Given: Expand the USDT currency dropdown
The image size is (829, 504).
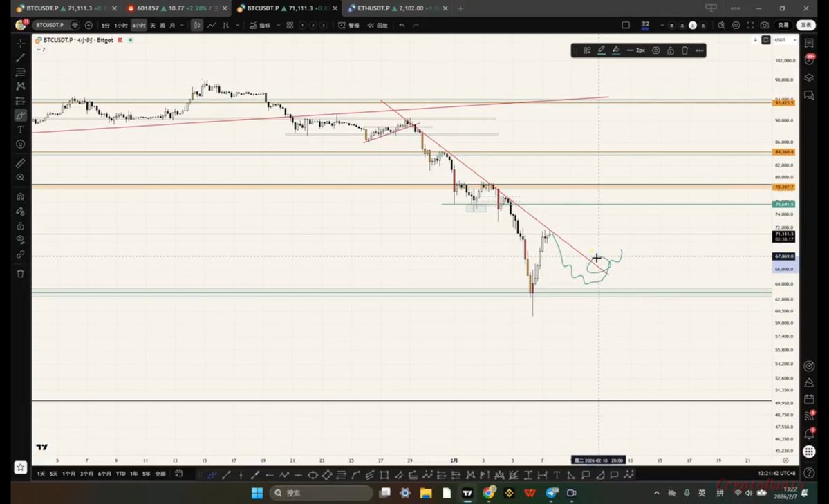Looking at the screenshot, I should coord(785,40).
